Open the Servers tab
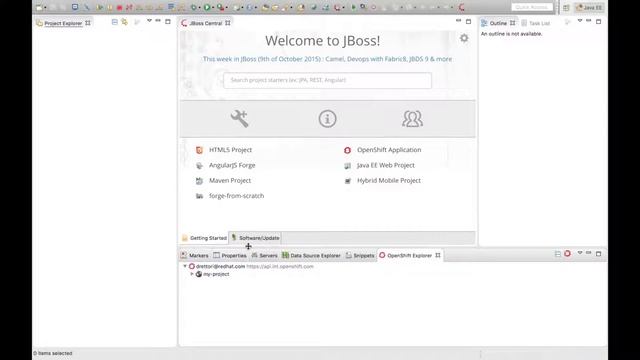This screenshot has width=640, height=360. pyautogui.click(x=264, y=256)
